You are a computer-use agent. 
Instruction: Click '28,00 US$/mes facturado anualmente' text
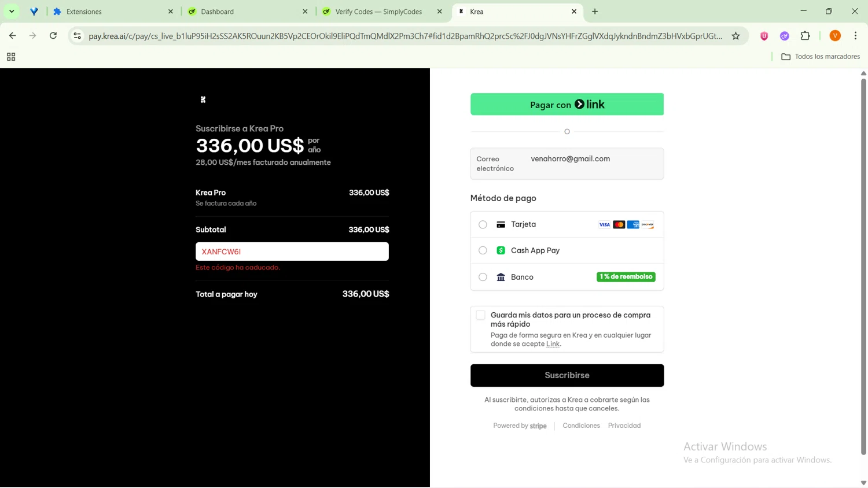coord(263,162)
